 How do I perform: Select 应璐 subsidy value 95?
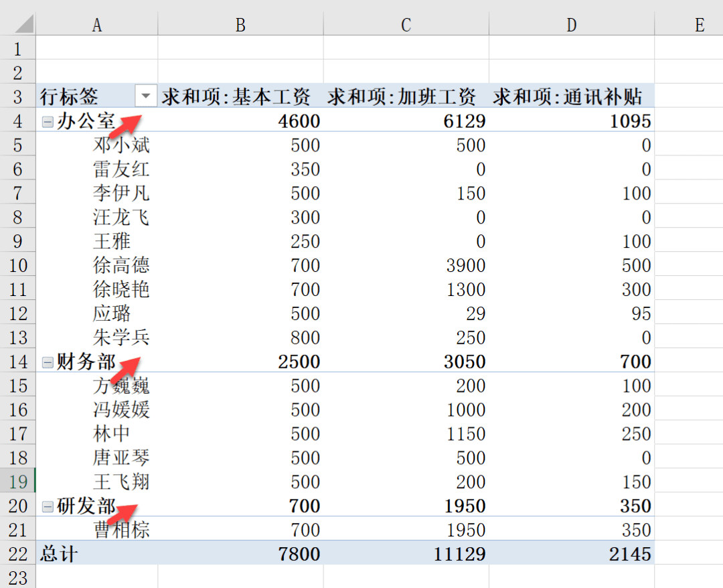[x=572, y=313]
